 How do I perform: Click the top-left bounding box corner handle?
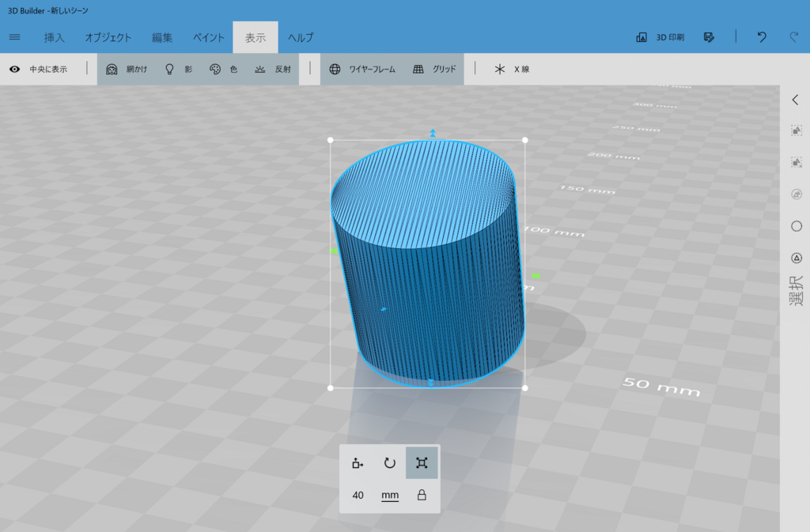331,140
